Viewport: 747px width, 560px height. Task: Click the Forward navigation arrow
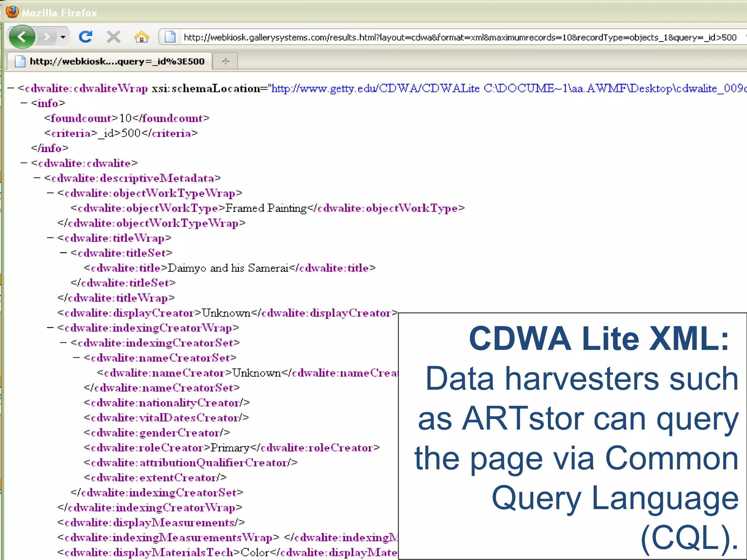pyautogui.click(x=47, y=37)
